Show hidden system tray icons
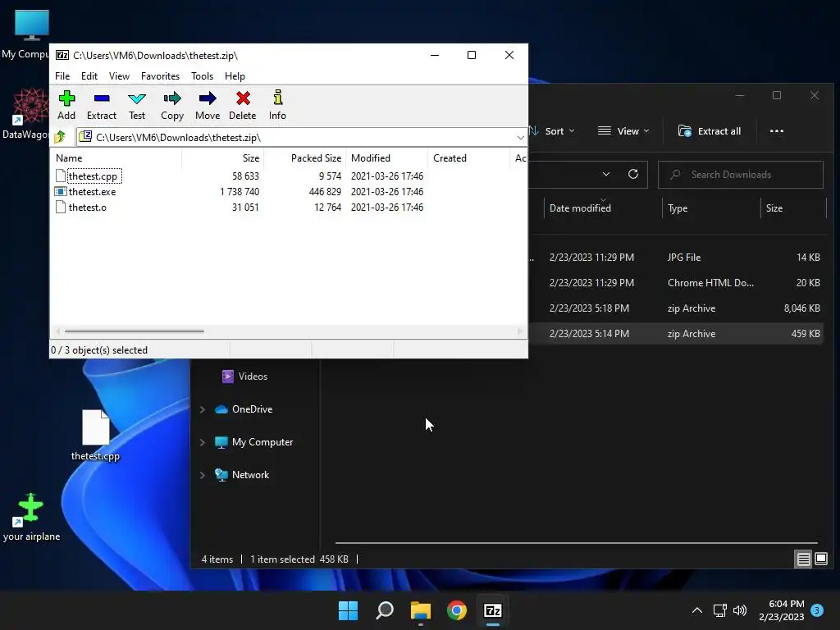Viewport: 840px width, 630px height. [x=697, y=610]
